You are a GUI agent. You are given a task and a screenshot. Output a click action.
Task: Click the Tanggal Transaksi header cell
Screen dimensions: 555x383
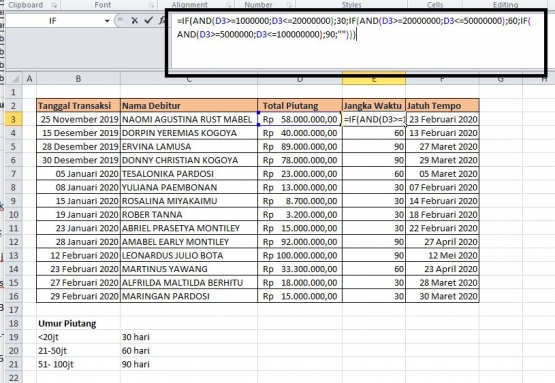pyautogui.click(x=78, y=105)
